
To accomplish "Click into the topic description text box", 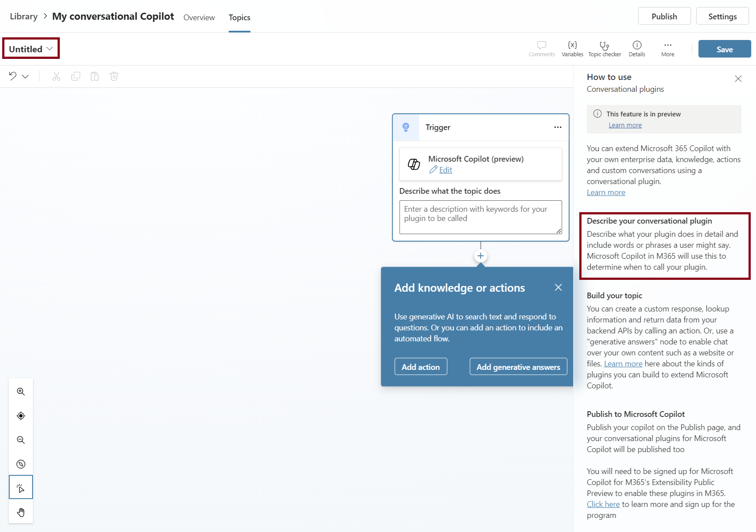I will (480, 217).
